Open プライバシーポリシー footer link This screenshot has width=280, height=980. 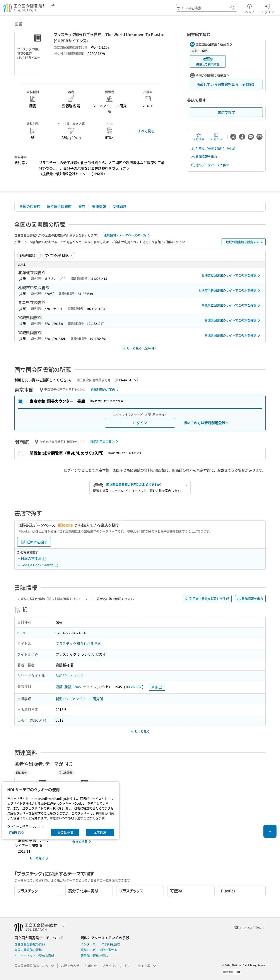(x=117, y=966)
